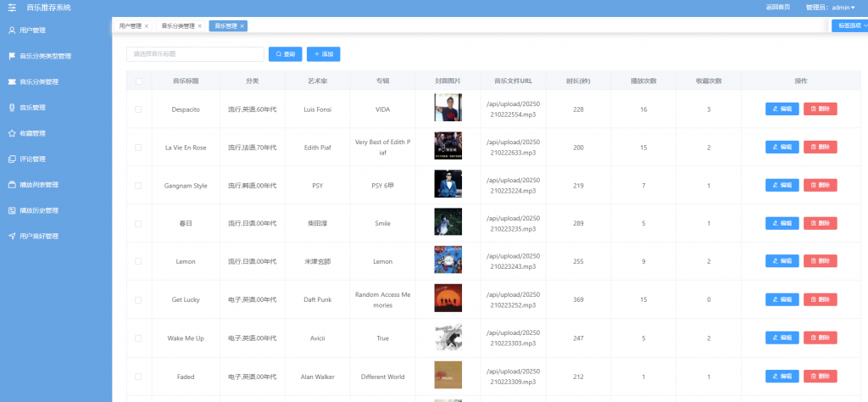Screen dimensions: 868x402
Task: Check the 春日 row checkbox
Action: pos(138,224)
